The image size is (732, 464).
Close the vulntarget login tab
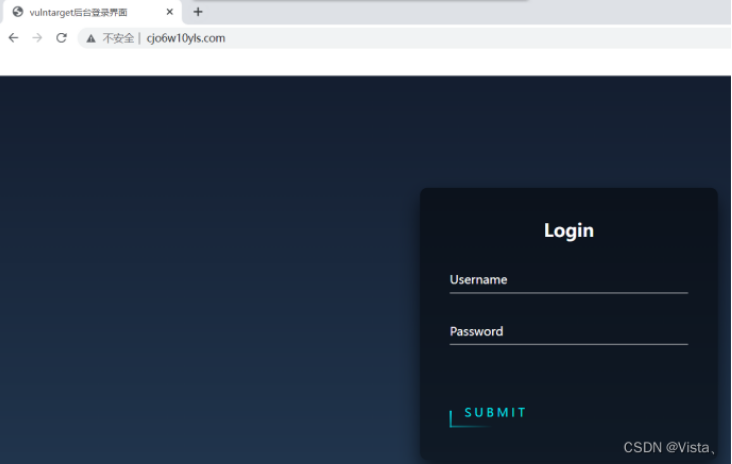point(169,12)
